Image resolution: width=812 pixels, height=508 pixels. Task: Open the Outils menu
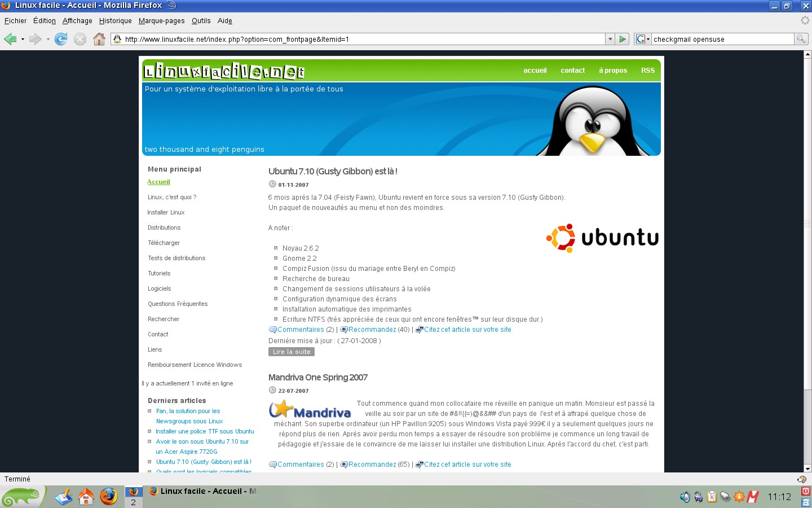click(201, 21)
